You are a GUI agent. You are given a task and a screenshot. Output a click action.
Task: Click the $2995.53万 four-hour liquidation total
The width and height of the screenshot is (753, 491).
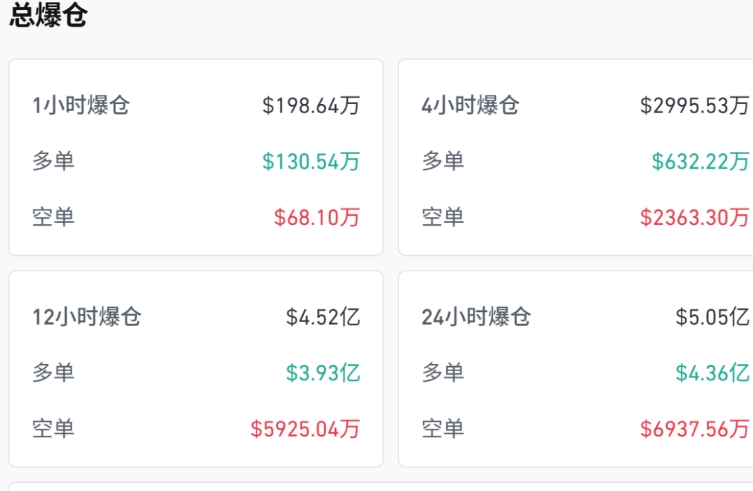coord(695,105)
